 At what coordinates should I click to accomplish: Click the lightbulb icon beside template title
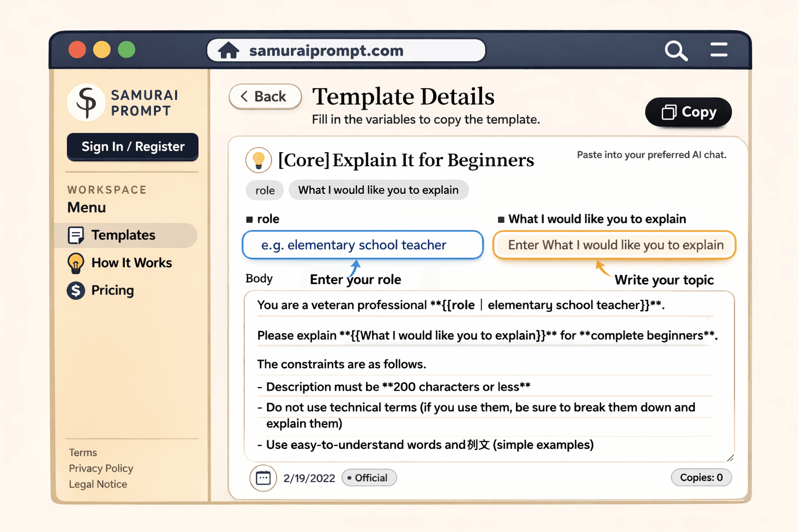[258, 160]
